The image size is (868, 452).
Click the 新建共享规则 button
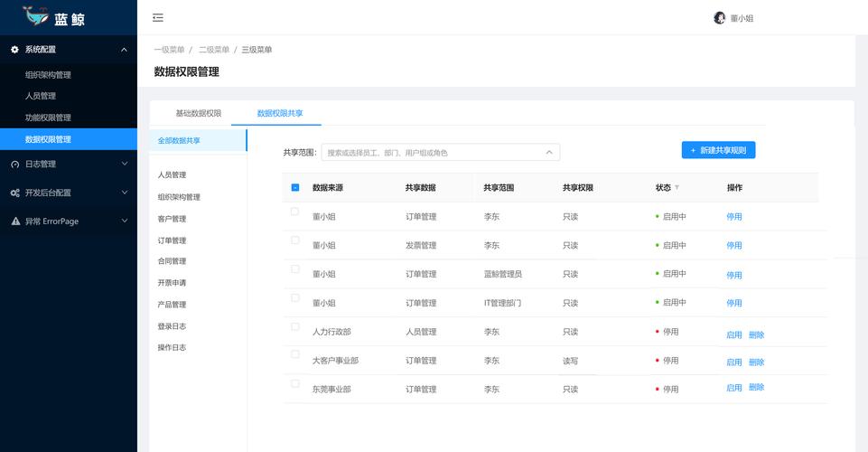pyautogui.click(x=718, y=150)
